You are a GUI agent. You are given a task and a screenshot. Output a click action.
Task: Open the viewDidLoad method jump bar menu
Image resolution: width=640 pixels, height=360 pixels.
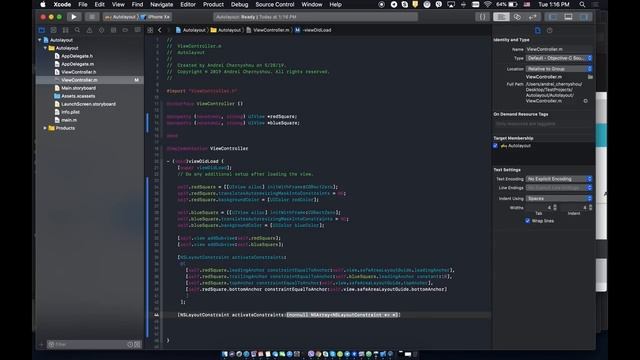[x=313, y=30]
